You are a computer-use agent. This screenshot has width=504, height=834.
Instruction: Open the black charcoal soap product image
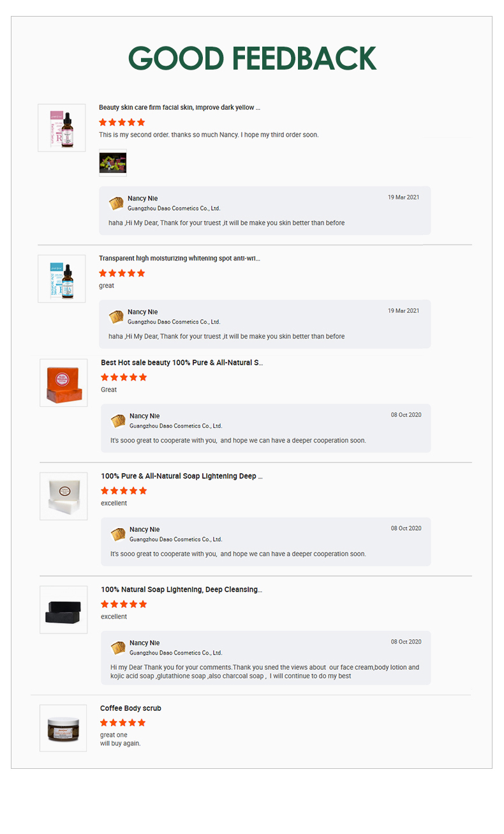point(64,610)
